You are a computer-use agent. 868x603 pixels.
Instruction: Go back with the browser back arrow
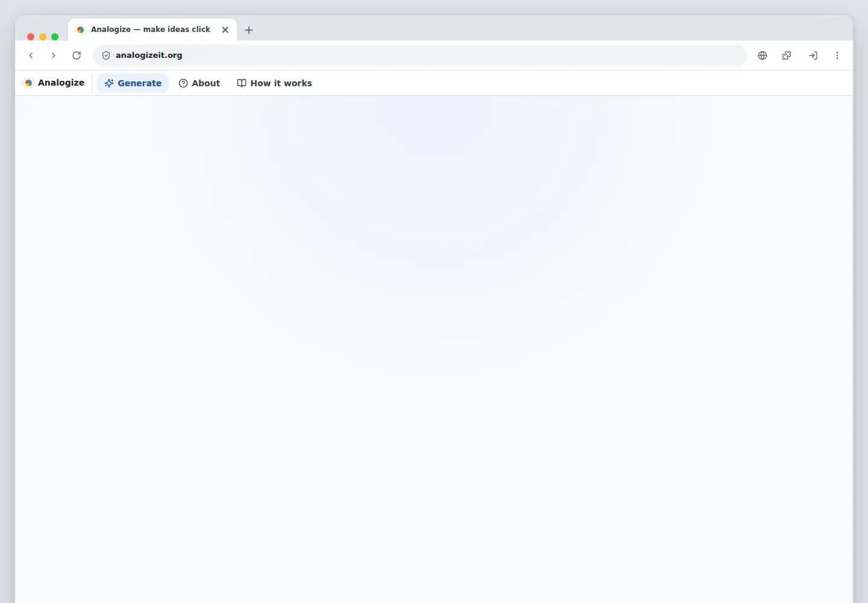pyautogui.click(x=31, y=55)
